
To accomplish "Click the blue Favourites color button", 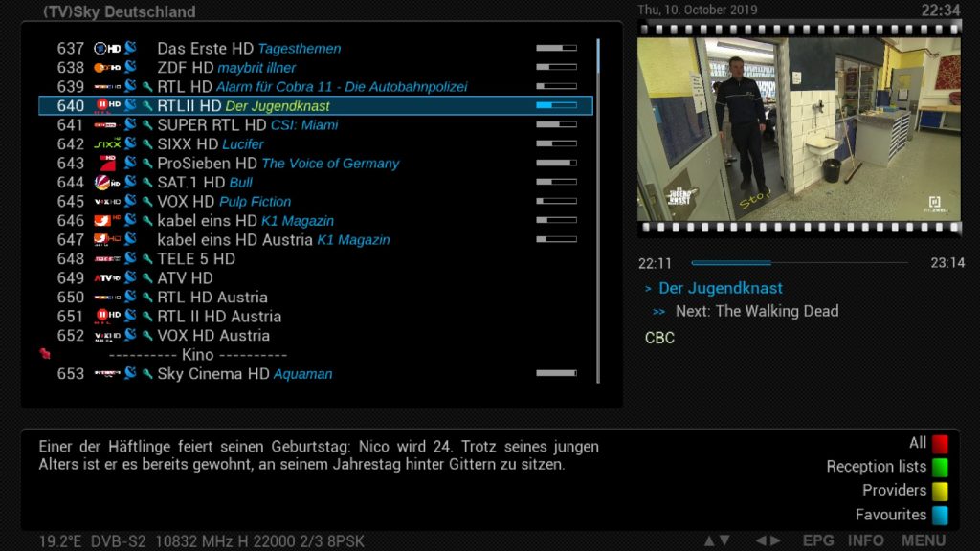I will pyautogui.click(x=940, y=516).
